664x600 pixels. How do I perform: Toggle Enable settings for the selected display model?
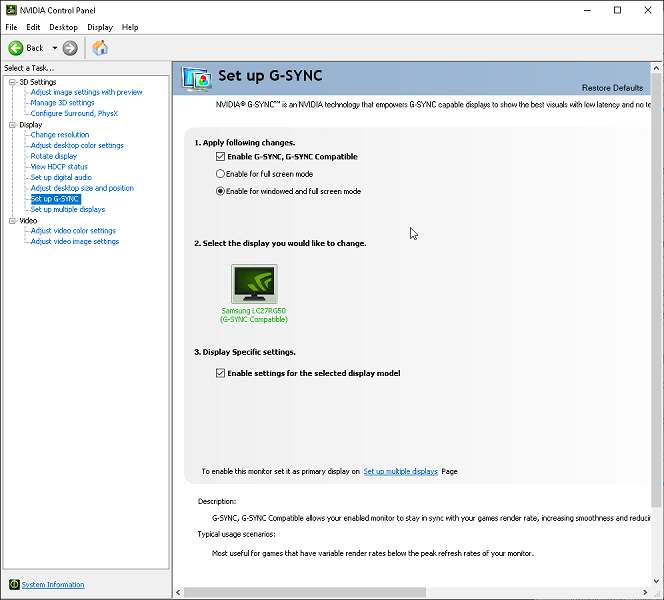point(220,373)
